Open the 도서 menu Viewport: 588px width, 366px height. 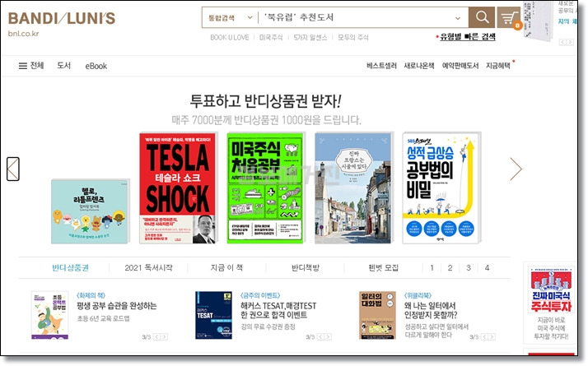pos(63,66)
